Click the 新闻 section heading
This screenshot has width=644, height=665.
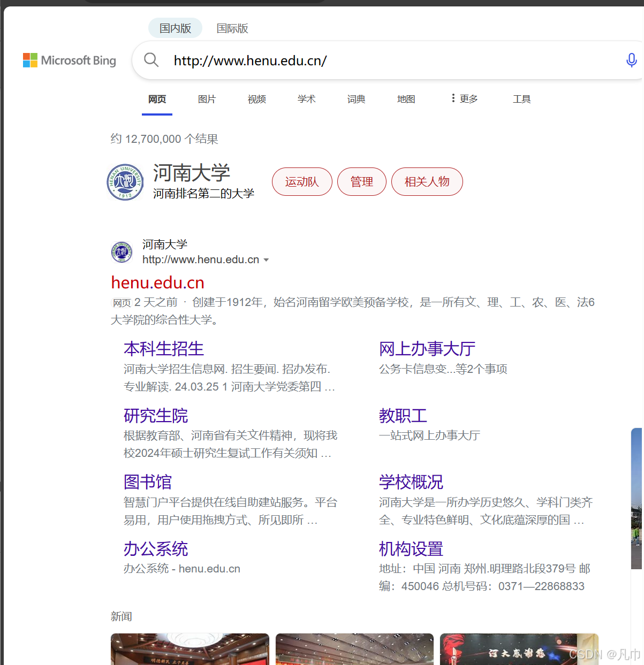122,616
